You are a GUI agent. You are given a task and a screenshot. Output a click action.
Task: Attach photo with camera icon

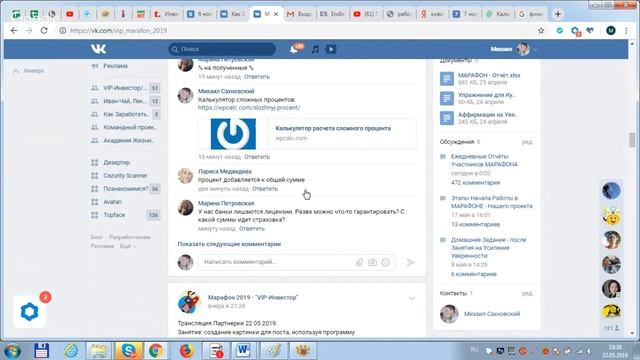(x=372, y=262)
